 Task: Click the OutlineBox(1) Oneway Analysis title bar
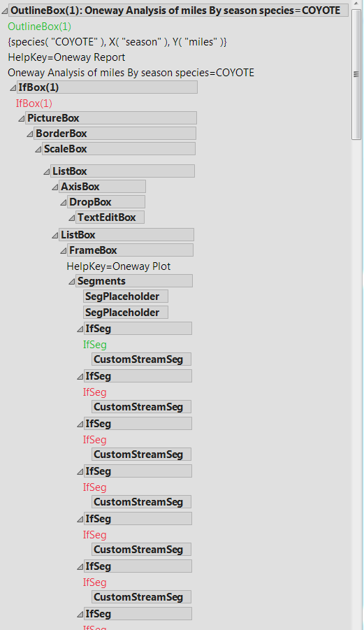tap(178, 10)
